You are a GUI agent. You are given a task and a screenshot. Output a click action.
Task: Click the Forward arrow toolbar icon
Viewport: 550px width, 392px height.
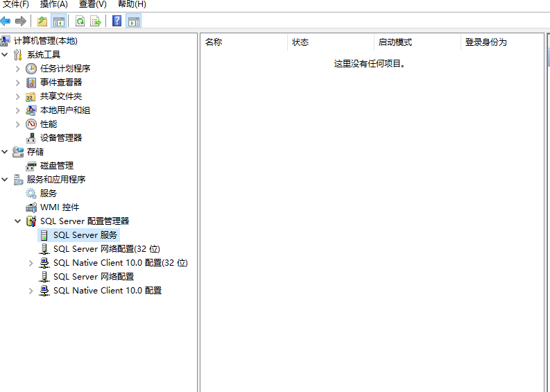pos(21,22)
